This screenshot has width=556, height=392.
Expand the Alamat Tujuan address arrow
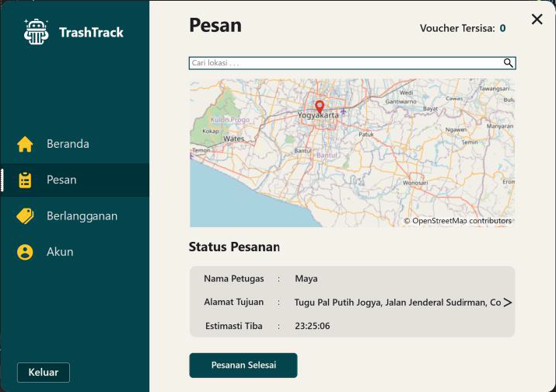[507, 303]
